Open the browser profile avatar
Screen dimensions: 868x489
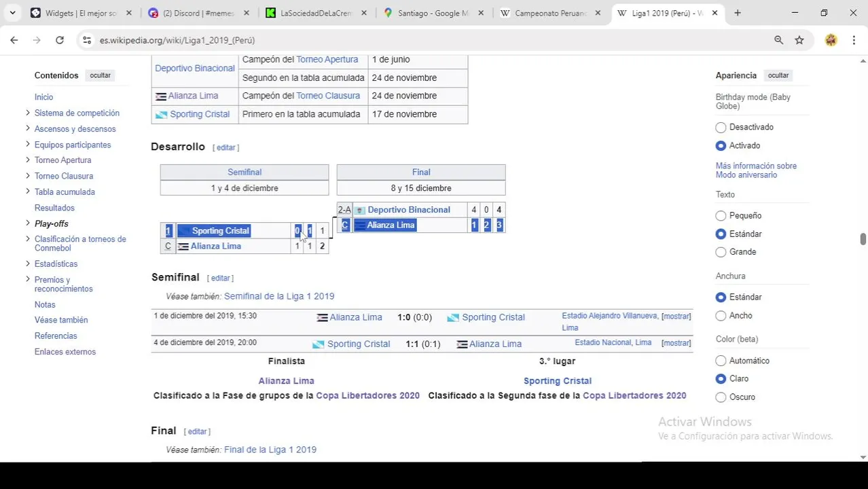point(831,40)
